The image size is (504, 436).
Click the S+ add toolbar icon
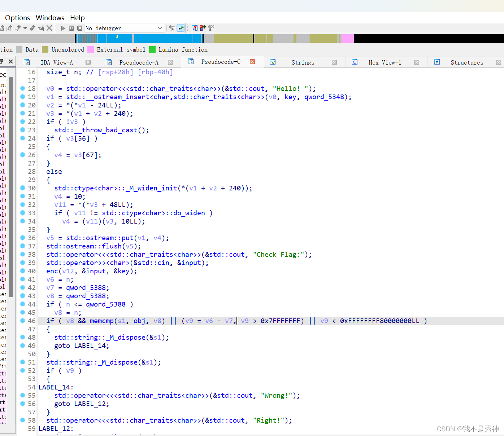pyautogui.click(x=18, y=28)
